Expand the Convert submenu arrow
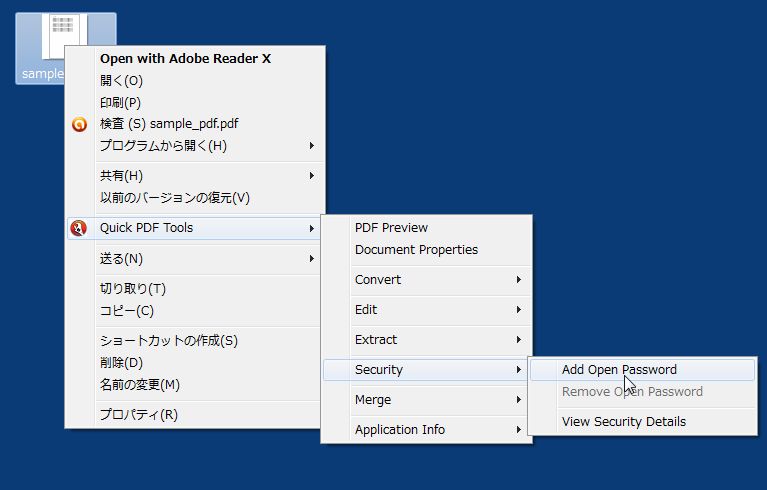The width and height of the screenshot is (767, 490). click(519, 280)
